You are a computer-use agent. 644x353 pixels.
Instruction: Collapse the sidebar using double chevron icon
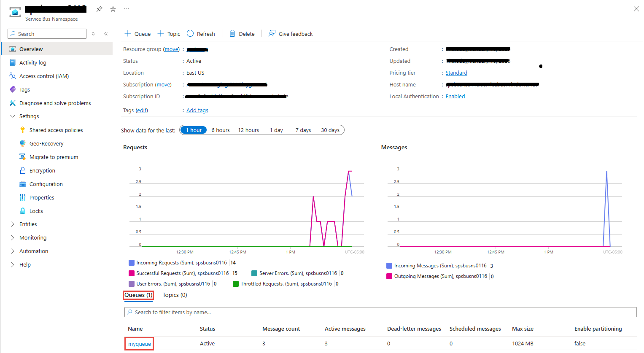[x=106, y=34]
